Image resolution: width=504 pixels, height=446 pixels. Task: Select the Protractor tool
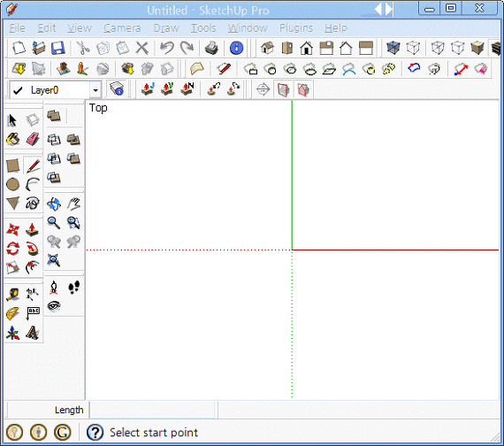(13, 313)
